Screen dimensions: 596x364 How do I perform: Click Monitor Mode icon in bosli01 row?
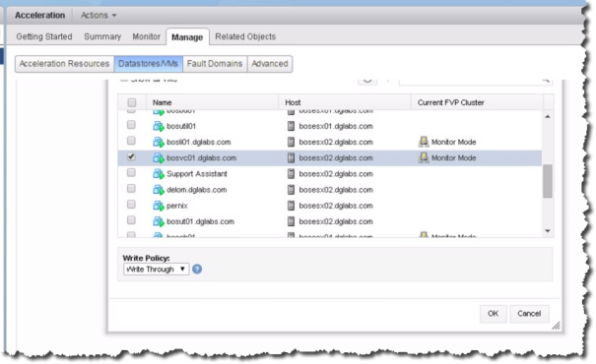coord(424,142)
